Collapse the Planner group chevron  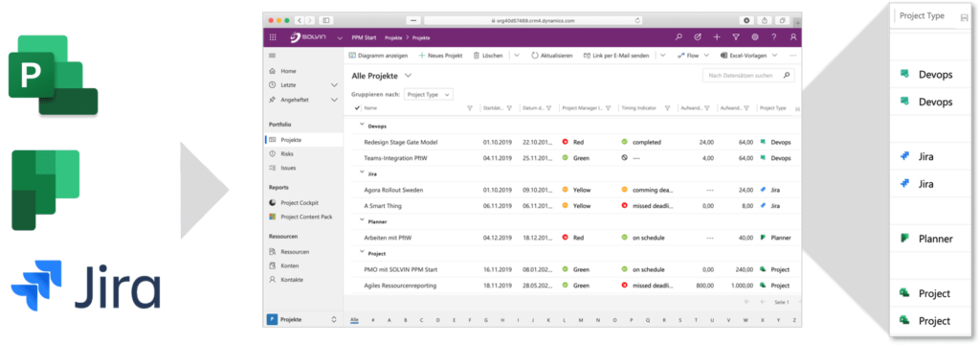(361, 220)
